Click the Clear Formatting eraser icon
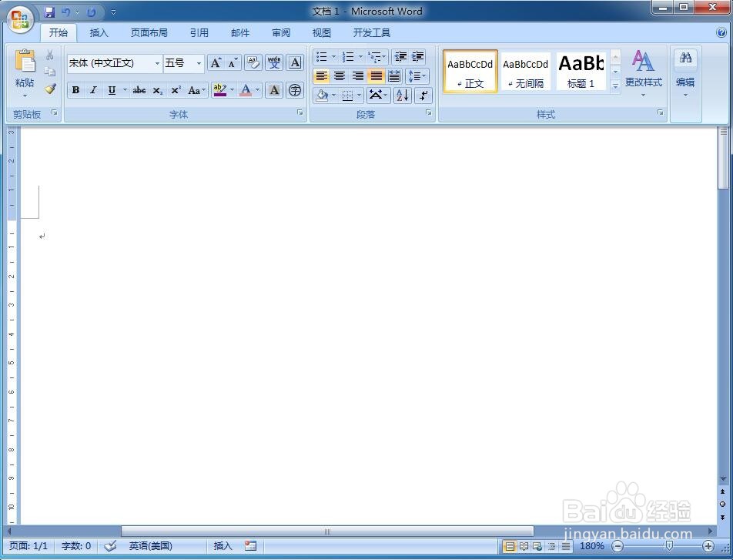The width and height of the screenshot is (733, 560). click(253, 62)
